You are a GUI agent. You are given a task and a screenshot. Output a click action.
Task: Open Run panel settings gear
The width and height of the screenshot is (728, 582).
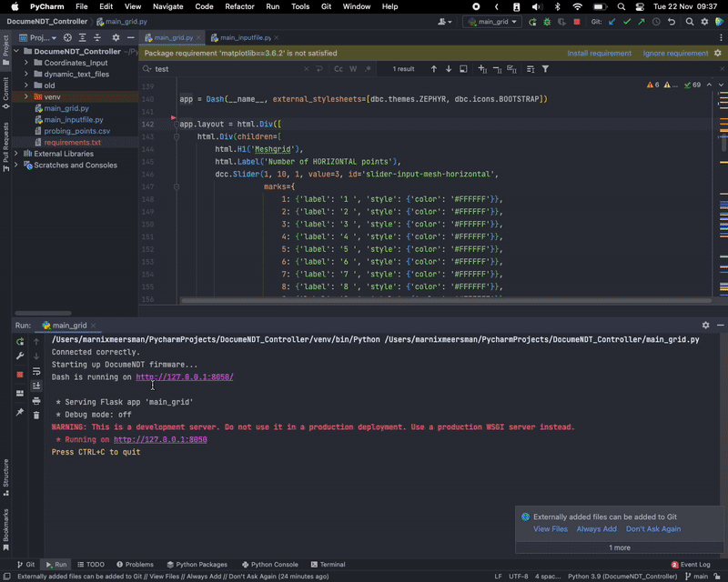click(706, 326)
